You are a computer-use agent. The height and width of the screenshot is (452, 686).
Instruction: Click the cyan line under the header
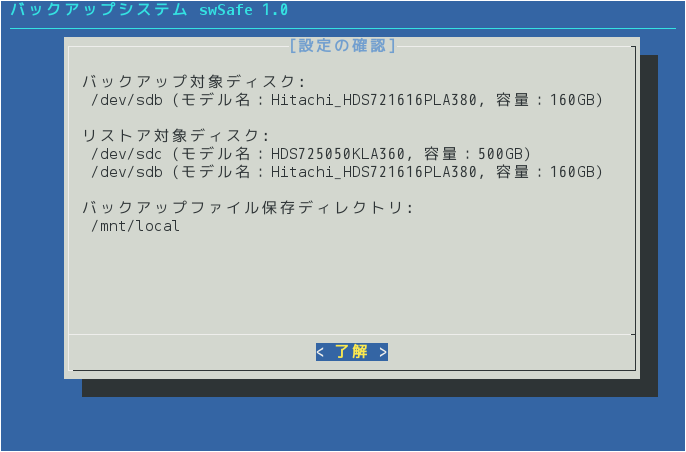(x=343, y=28)
